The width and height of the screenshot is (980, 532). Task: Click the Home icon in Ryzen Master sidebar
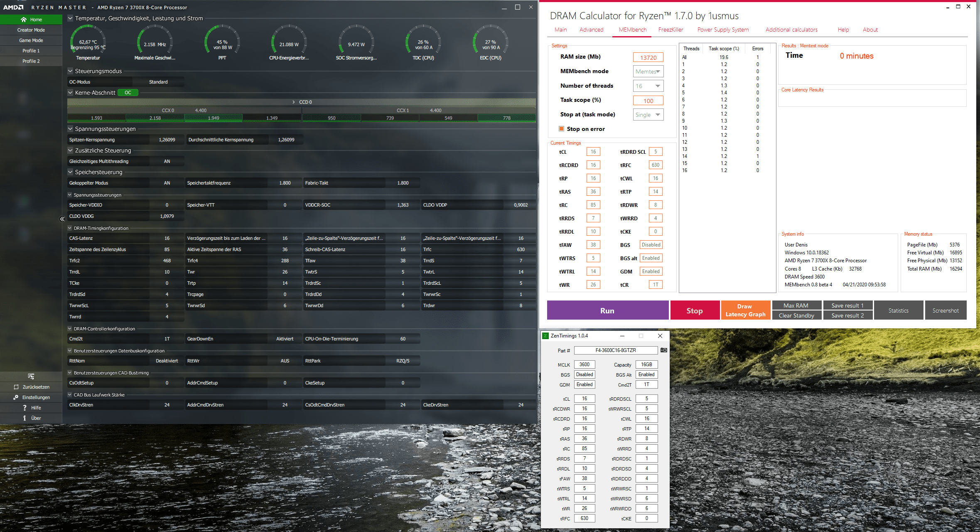pos(24,20)
